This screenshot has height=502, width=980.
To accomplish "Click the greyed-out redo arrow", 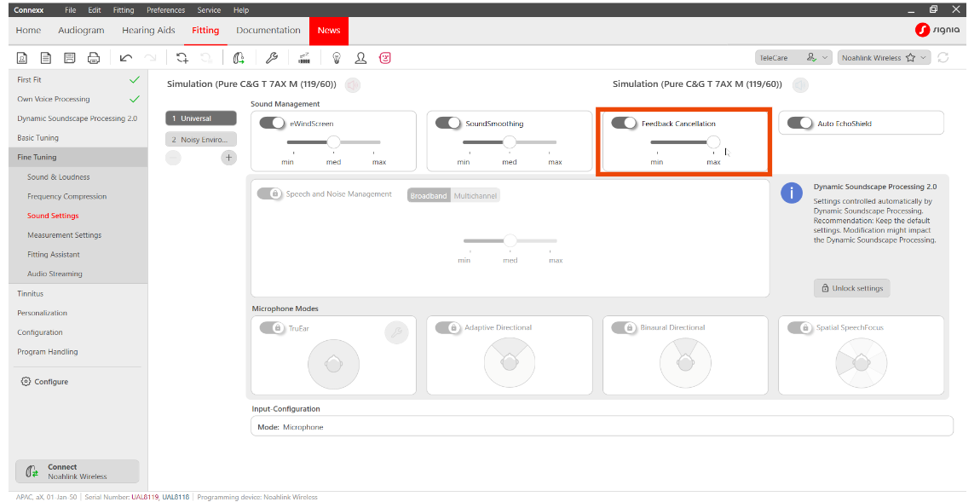I will [x=151, y=58].
